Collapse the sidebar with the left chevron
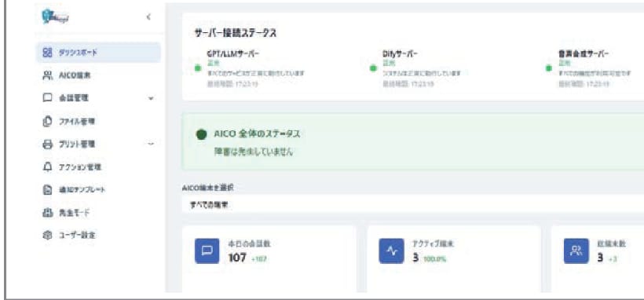Image resolution: width=644 pixels, height=300 pixels. click(148, 17)
